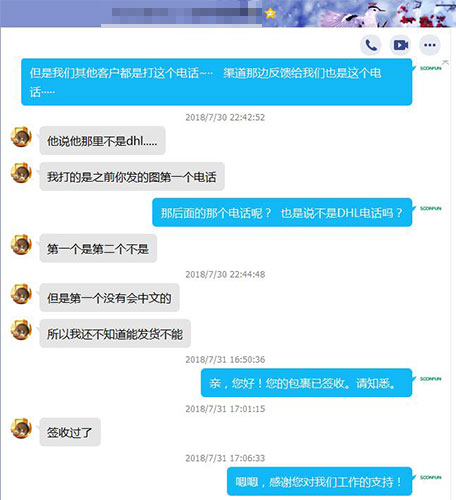The width and height of the screenshot is (456, 500).
Task: Click the SOONFUN logo beside "那后面的那个电话呢"
Action: click(430, 208)
